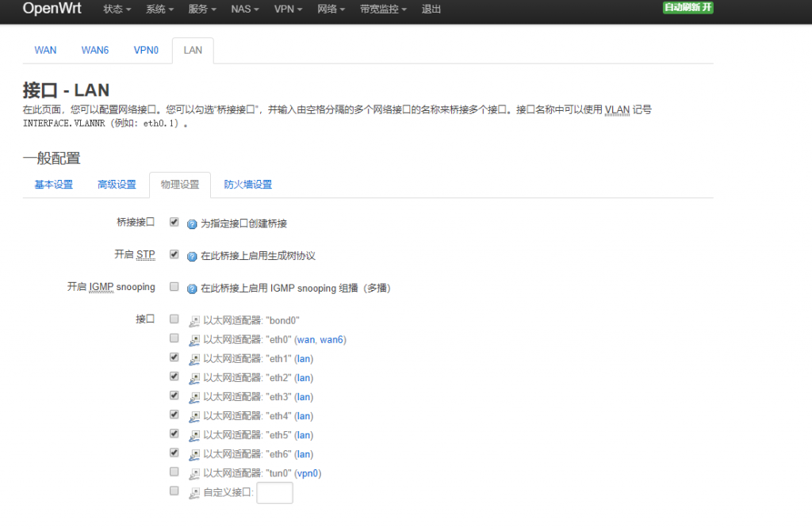Click the help icon beside 桥接接口 description
Image resolution: width=812 pixels, height=531 pixels.
[192, 224]
